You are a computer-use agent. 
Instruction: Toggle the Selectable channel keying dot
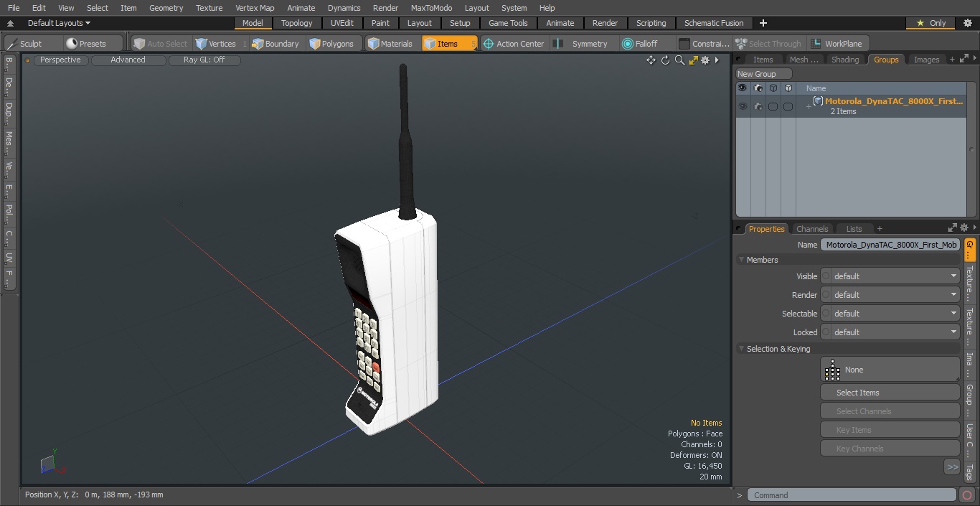[x=826, y=314]
